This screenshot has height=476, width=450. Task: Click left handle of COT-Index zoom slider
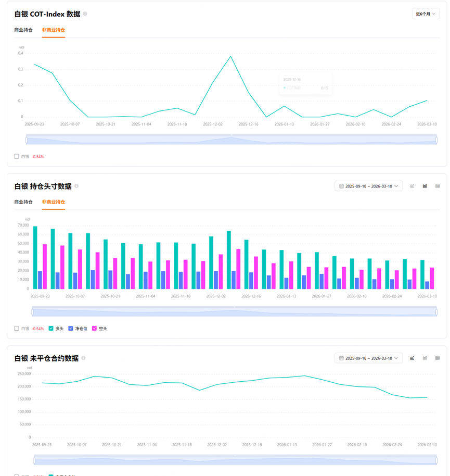(x=27, y=140)
